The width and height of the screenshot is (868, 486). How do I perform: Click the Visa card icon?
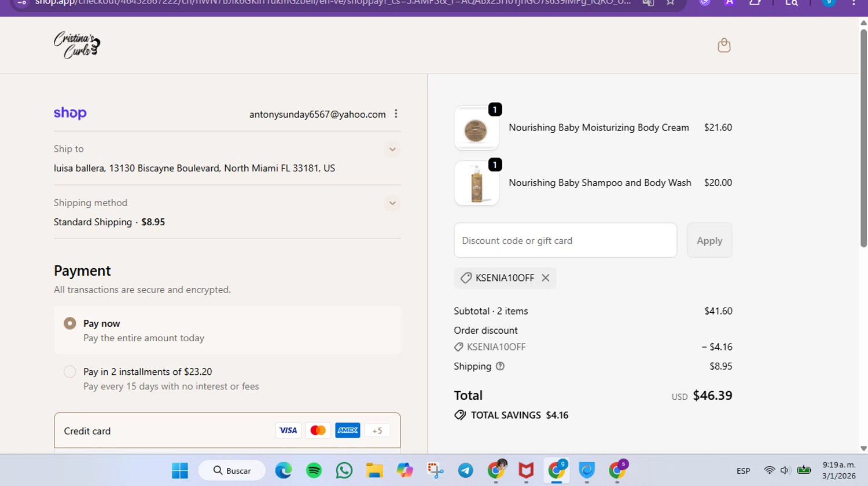click(288, 430)
